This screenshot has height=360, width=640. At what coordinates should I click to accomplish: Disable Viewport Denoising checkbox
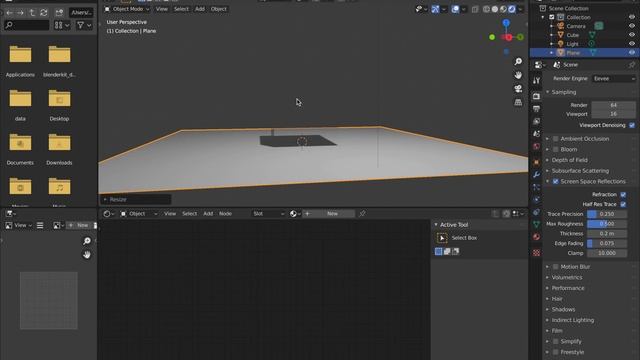click(632, 125)
